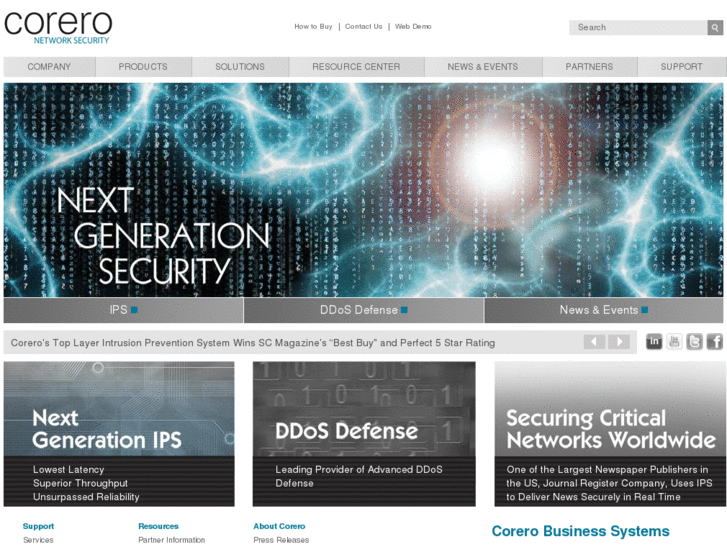Open the Partner Information footer link
Screen dimensions: 727x545
pos(172,540)
